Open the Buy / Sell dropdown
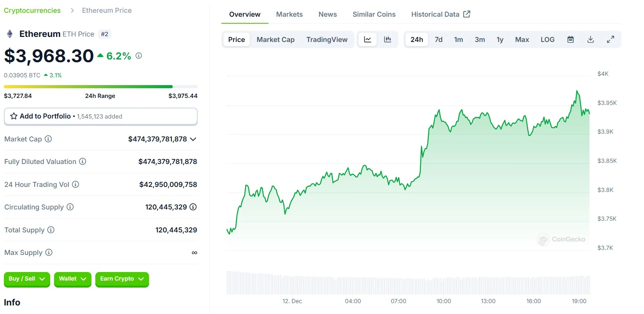The image size is (644, 314). [x=27, y=279]
